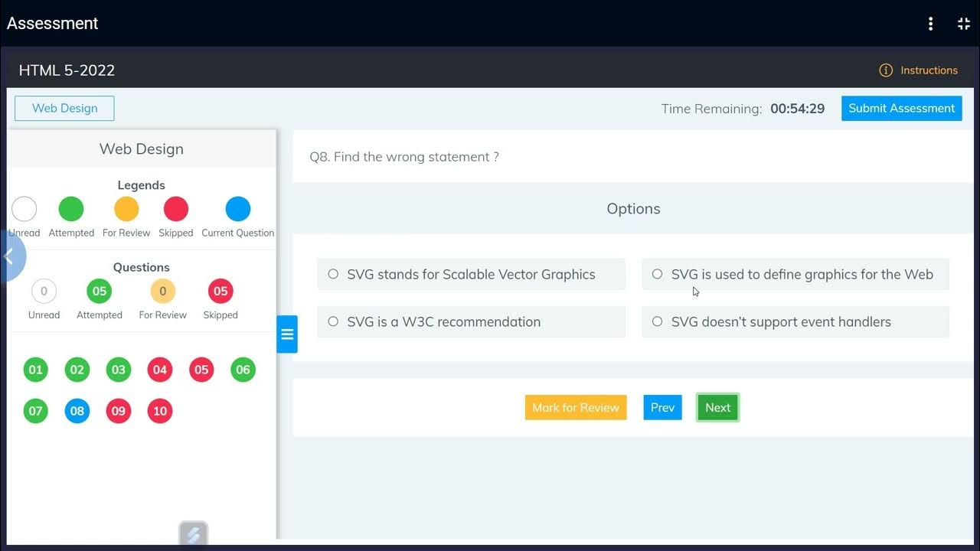The image size is (980, 551).
Task: Jump to question 09 circle
Action: pyautogui.click(x=118, y=411)
